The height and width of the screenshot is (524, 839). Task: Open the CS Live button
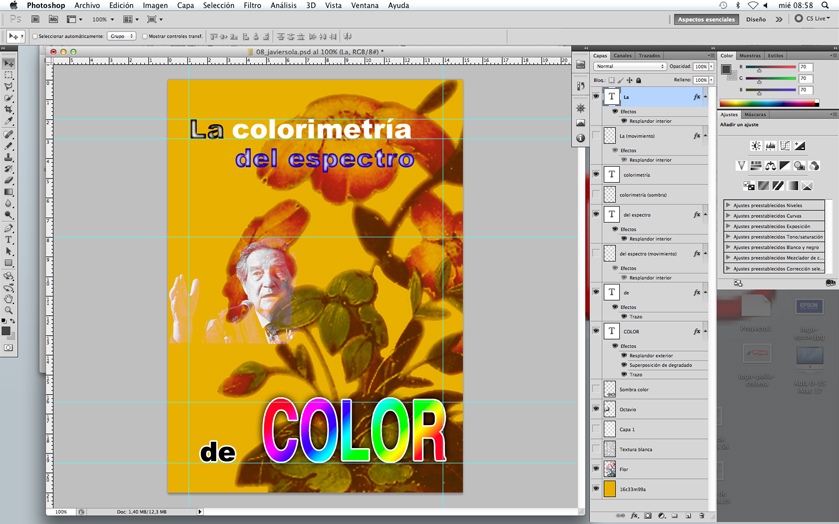(812, 19)
